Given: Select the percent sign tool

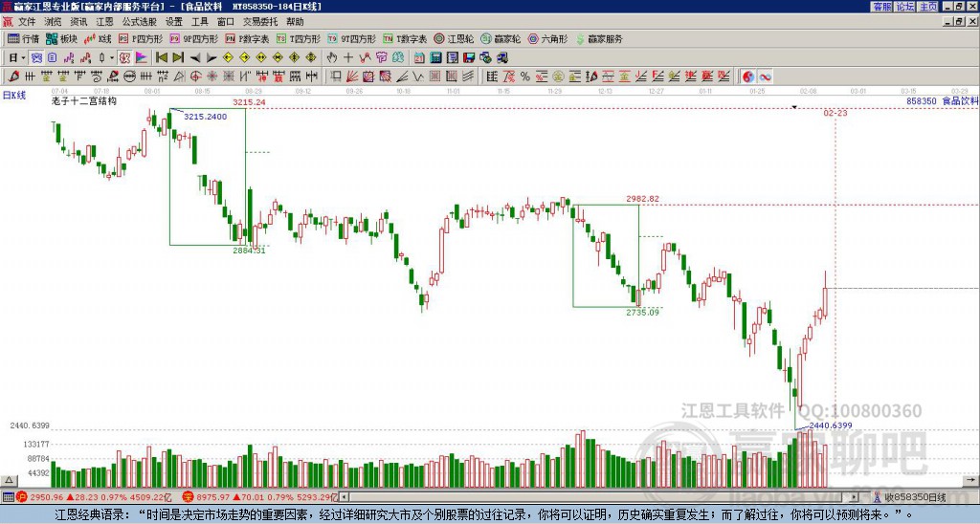Looking at the screenshot, I should (x=525, y=76).
